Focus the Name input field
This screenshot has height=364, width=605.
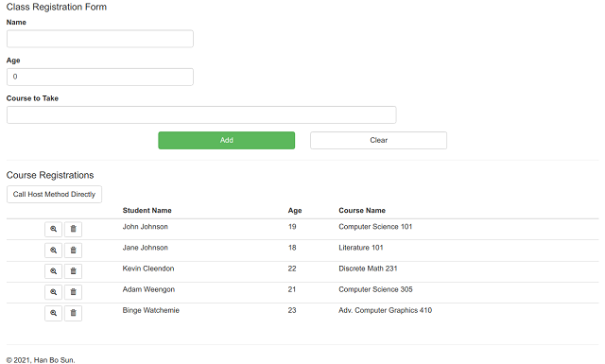click(x=100, y=39)
